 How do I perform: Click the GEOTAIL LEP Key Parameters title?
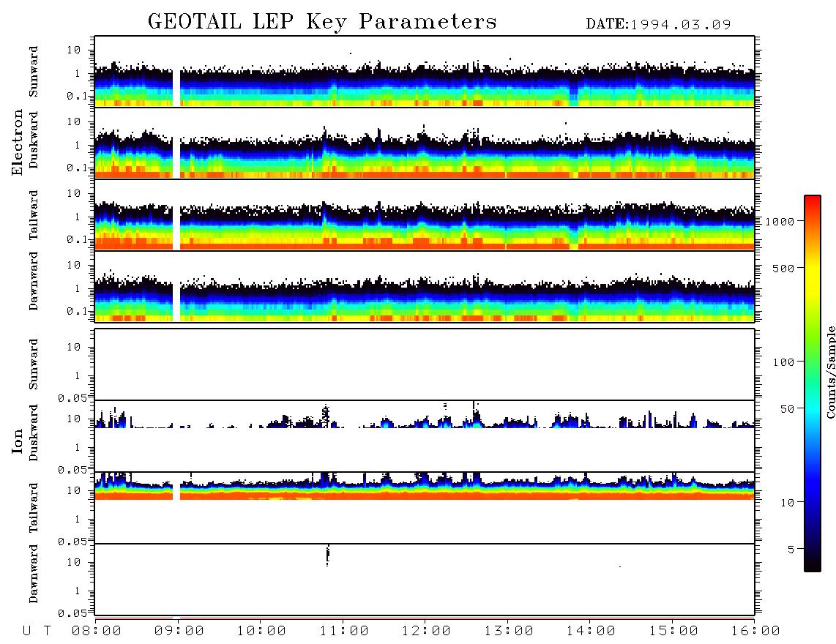[322, 22]
